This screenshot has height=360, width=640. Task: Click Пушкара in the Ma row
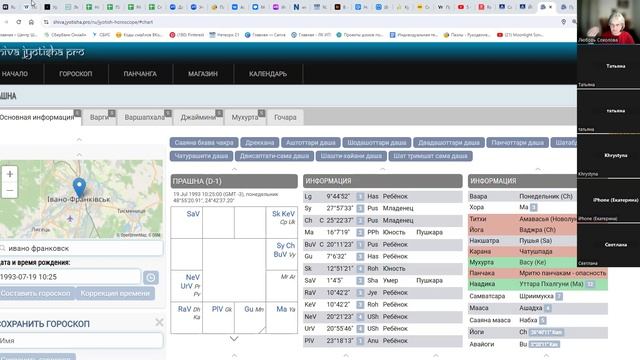point(429,232)
